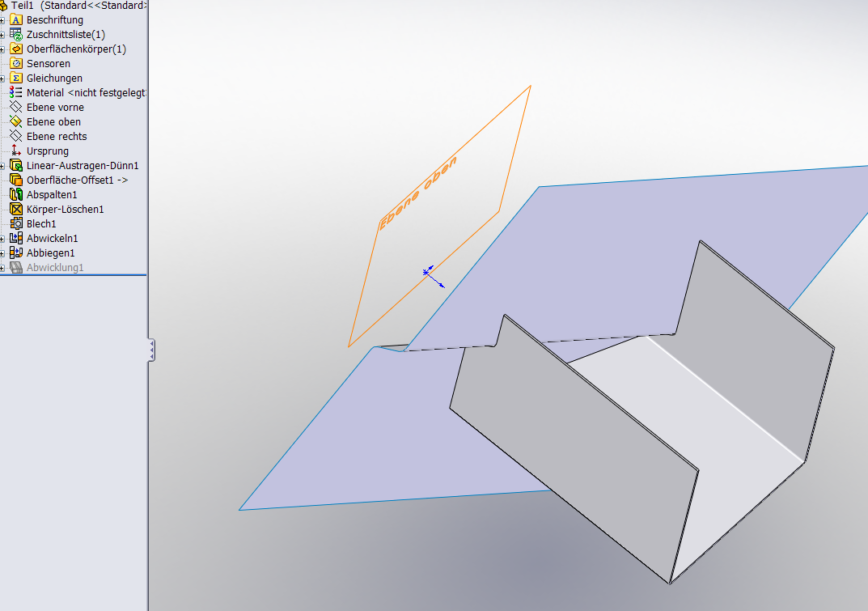Select the 'Oberflächenkörper(1)' label

(76, 49)
